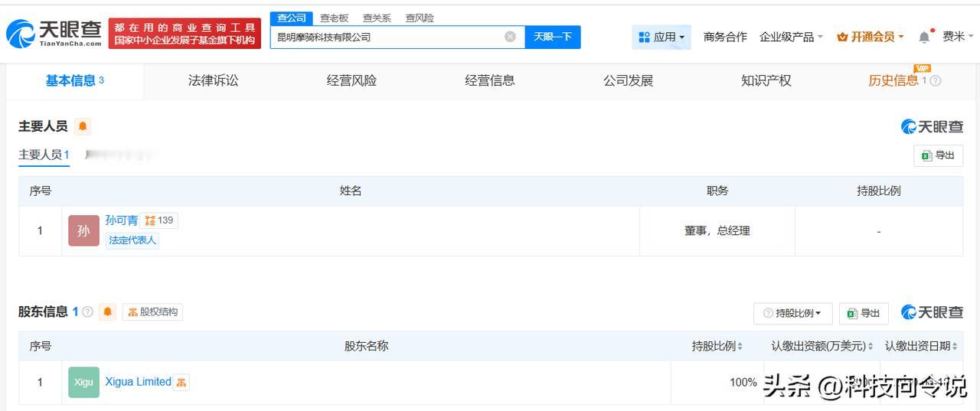
Task: Open equity structure icon next to Xigua Limited
Action: (181, 382)
